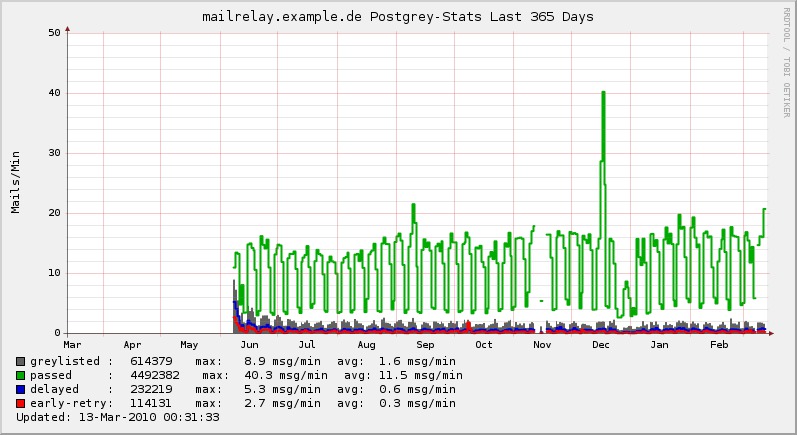
Task: Click the 'Oct' x-axis month label
Action: [x=484, y=345]
